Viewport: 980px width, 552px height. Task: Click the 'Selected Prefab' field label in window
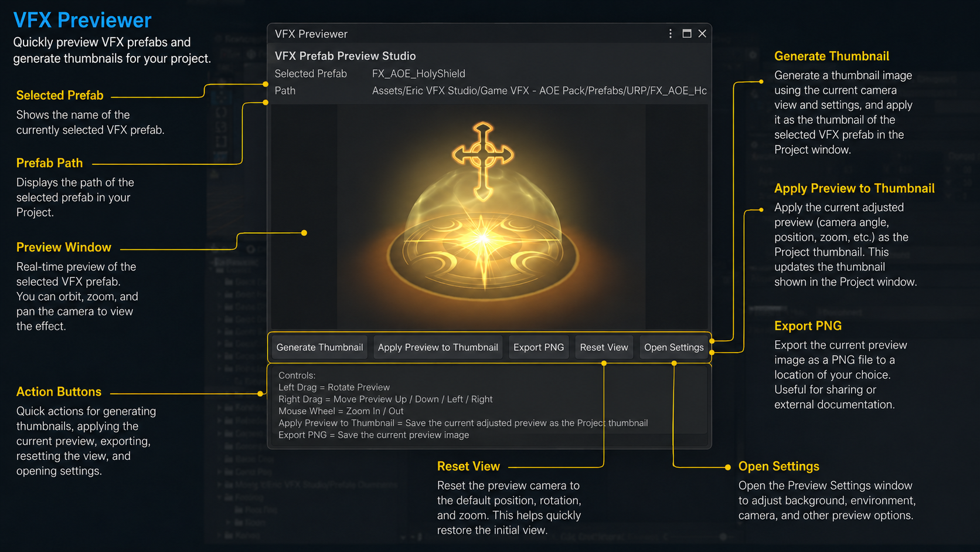(x=311, y=74)
